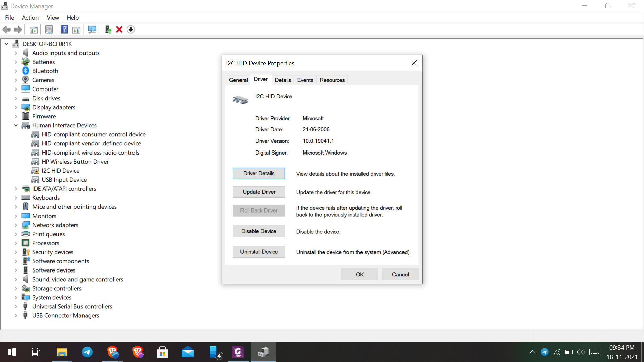
Task: Switch to the Events tab
Action: [x=305, y=80]
